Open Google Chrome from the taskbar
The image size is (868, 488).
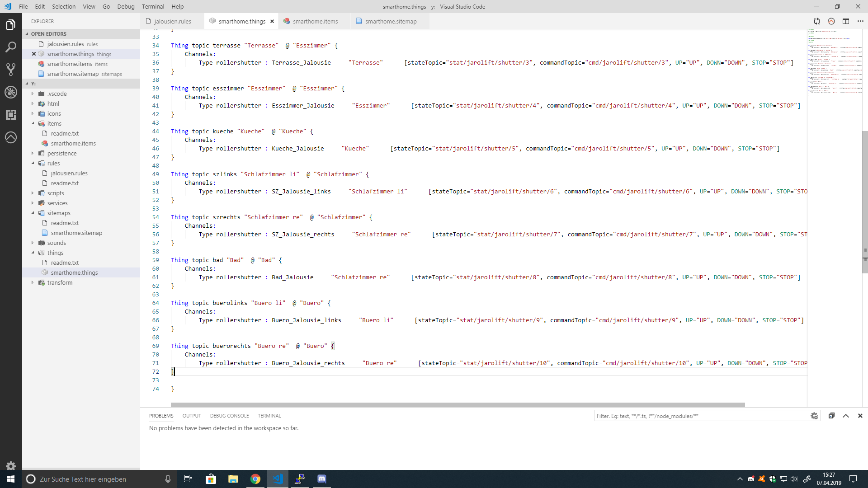[255, 479]
